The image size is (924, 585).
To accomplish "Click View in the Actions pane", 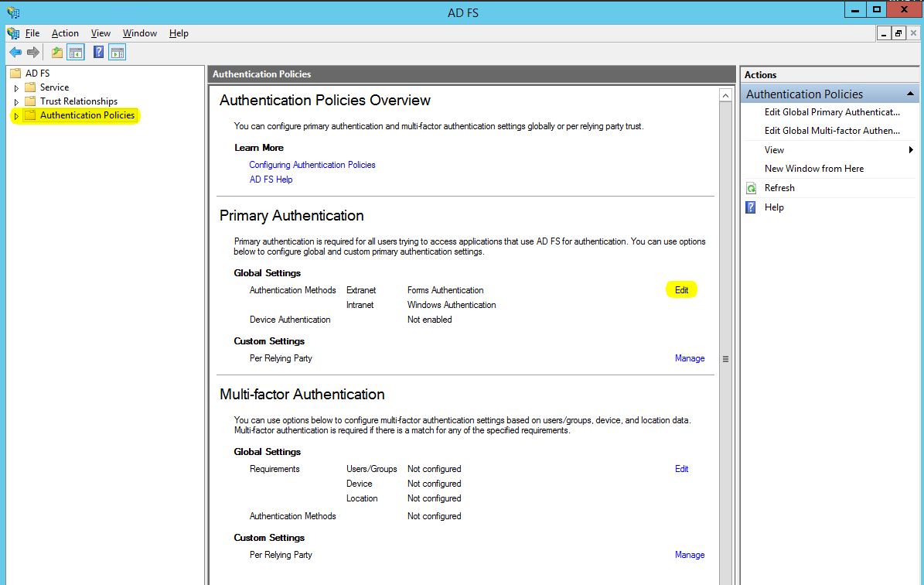I will (x=774, y=150).
